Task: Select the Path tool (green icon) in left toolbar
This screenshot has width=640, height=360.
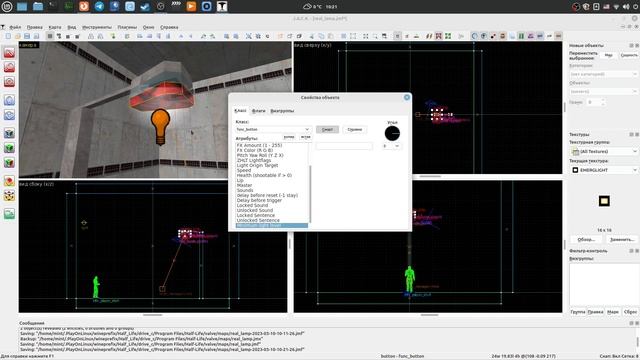Action: tap(9, 214)
